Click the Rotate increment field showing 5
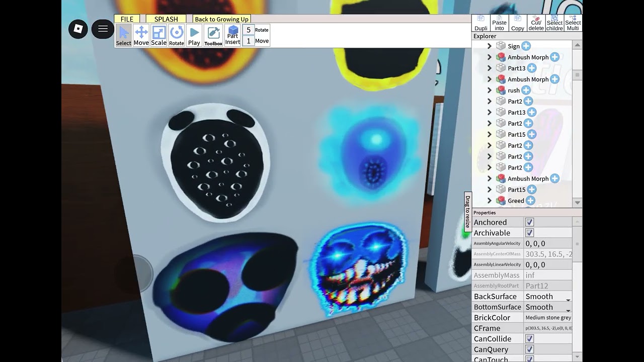Image resolution: width=644 pixels, height=362 pixels. 248,30
